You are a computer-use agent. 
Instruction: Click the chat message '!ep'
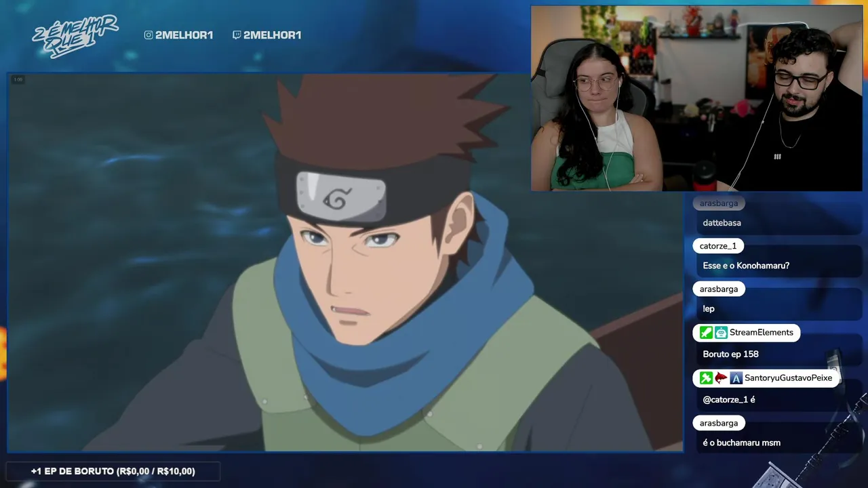709,309
